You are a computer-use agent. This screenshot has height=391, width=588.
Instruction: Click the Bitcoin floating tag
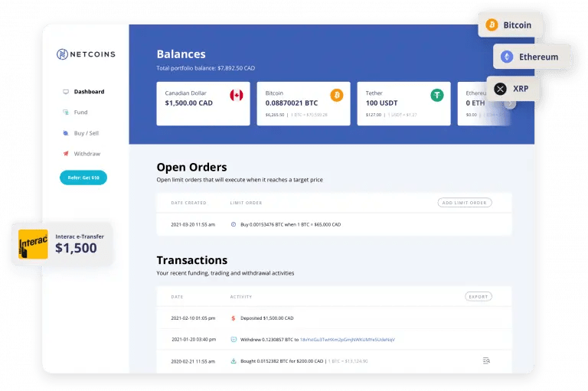pyautogui.click(x=510, y=25)
